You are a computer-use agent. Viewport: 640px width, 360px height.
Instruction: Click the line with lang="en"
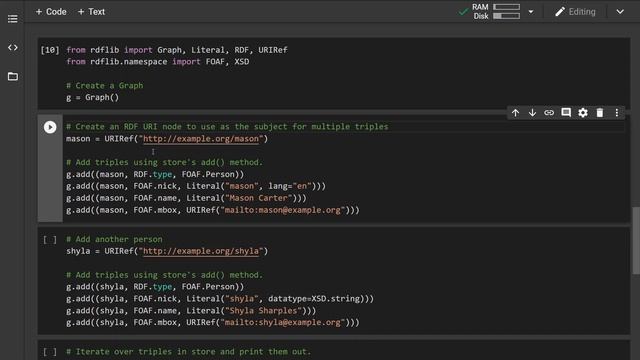(x=196, y=186)
